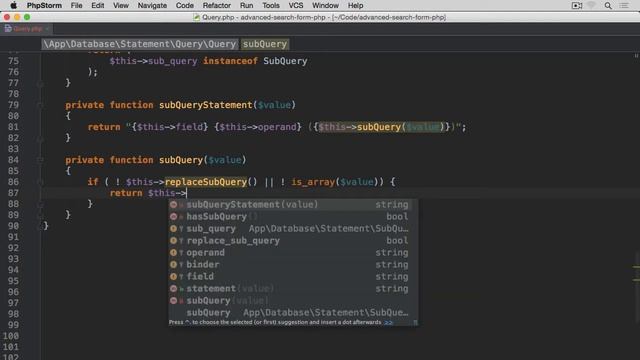Click line number 87 in gutter
Image resolution: width=640 pixels, height=360 pixels.
click(x=13, y=193)
